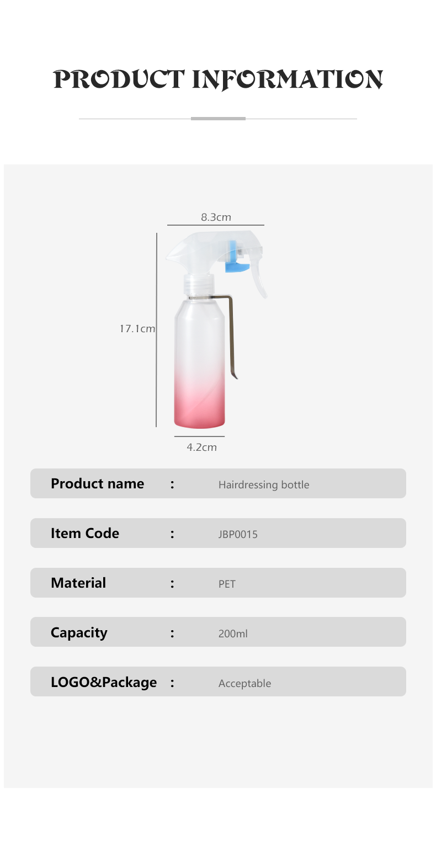Click the spray bottle product image

[x=217, y=329]
